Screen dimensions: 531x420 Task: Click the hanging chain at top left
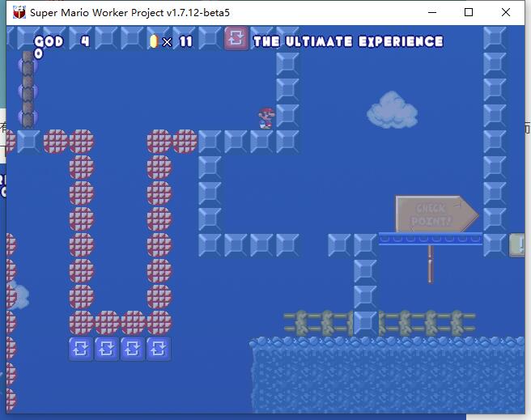(x=28, y=89)
